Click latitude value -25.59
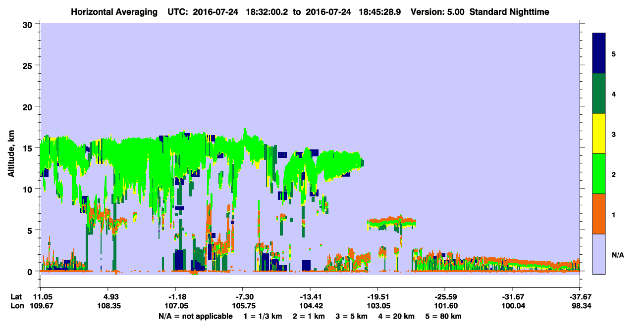644x330 pixels. coord(445,297)
